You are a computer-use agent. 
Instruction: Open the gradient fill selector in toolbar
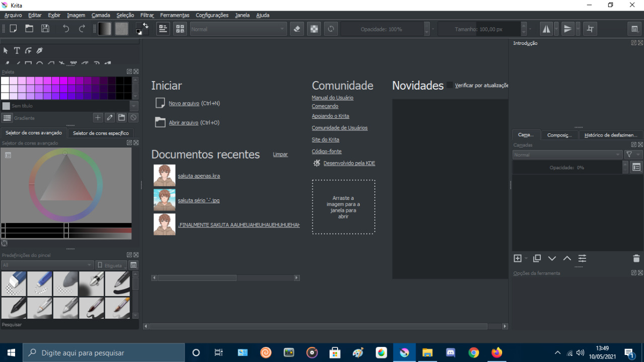(x=105, y=29)
